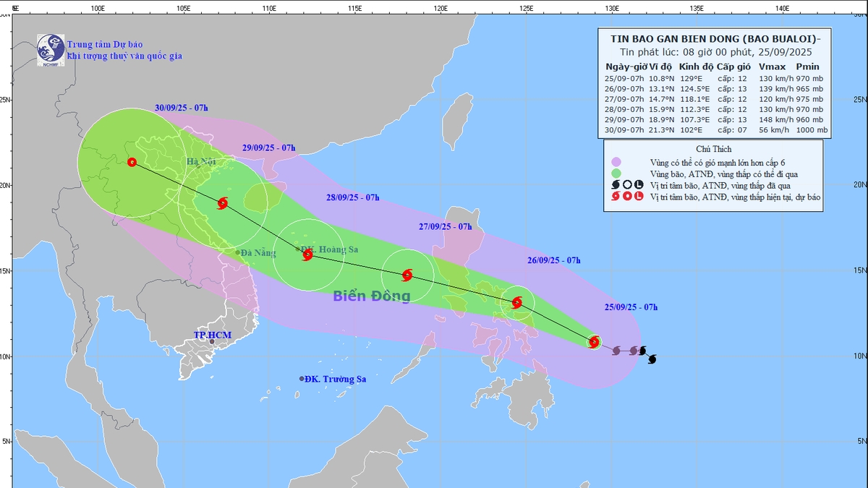Select the Hà Nội city label
868x488 pixels.
(x=201, y=162)
